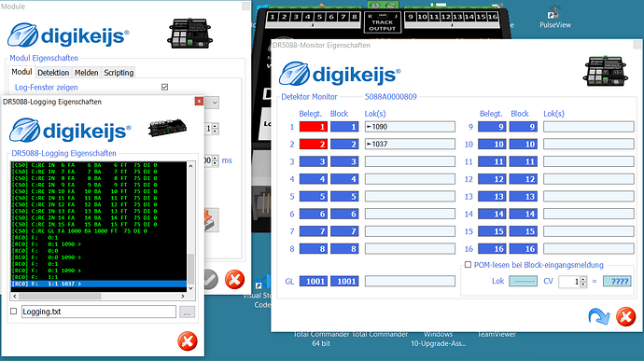Click blue Belegt indicator 3
The image size is (644, 361).
click(314, 161)
